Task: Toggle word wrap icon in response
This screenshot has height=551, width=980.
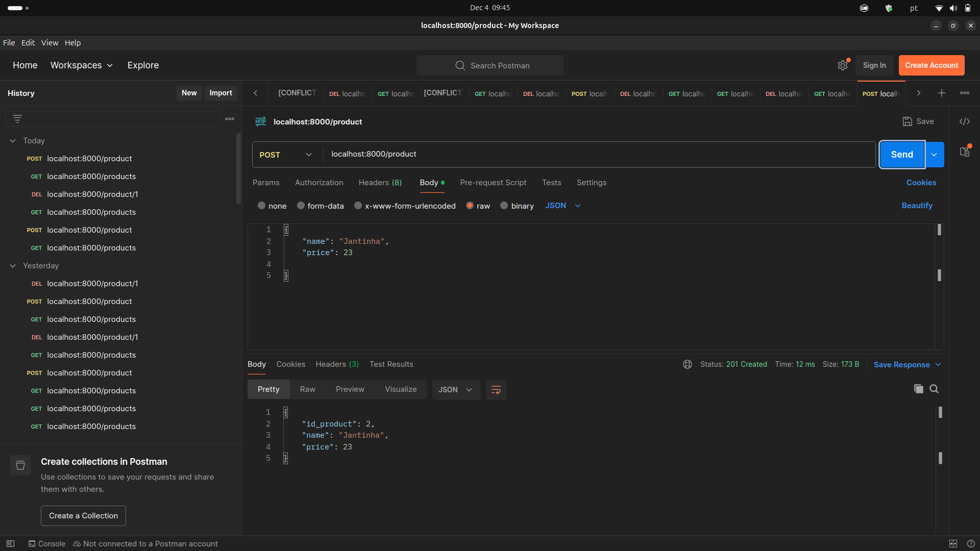Action: tap(496, 390)
